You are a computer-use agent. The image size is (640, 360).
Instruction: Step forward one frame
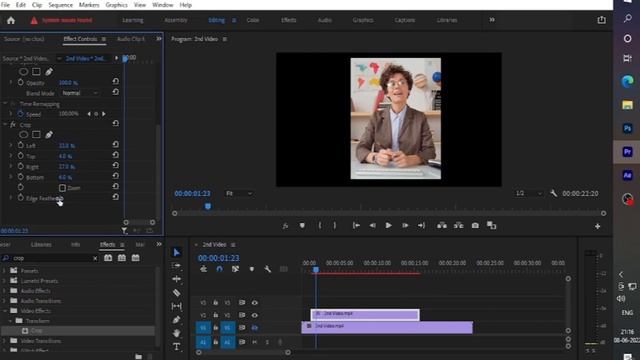(x=405, y=225)
